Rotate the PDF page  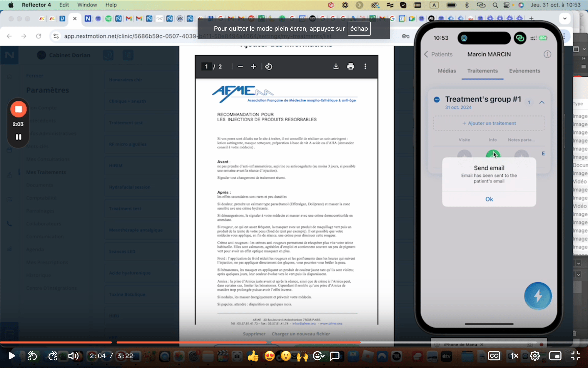pyautogui.click(x=268, y=67)
